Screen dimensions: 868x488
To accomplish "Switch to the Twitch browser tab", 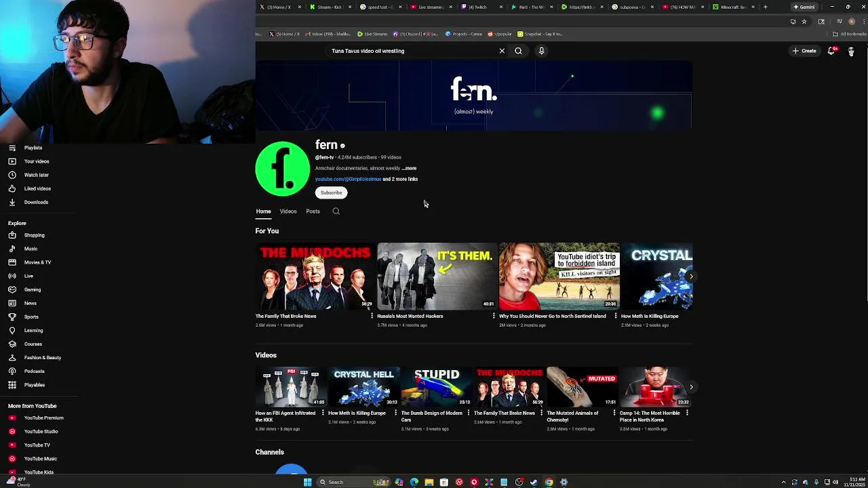I will pyautogui.click(x=482, y=7).
